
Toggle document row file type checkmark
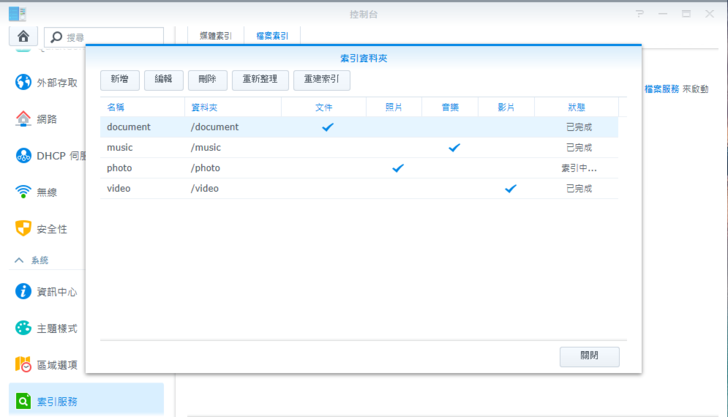click(x=327, y=127)
